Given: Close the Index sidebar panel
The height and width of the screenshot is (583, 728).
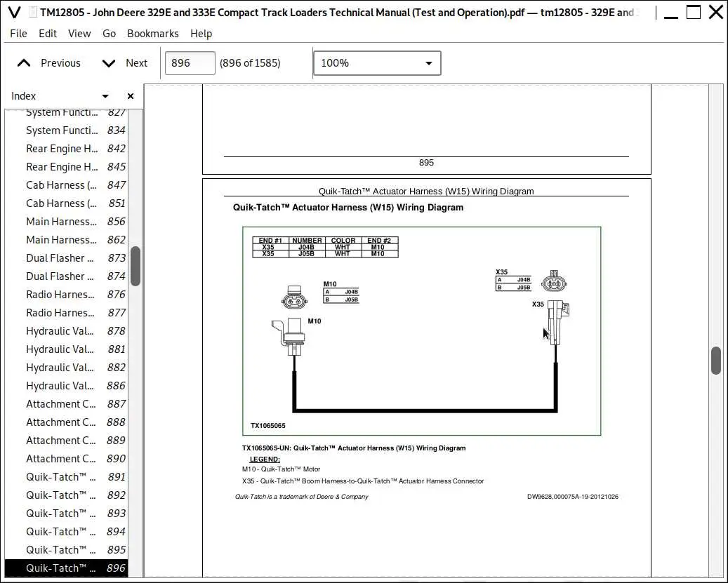Looking at the screenshot, I should click(x=131, y=96).
